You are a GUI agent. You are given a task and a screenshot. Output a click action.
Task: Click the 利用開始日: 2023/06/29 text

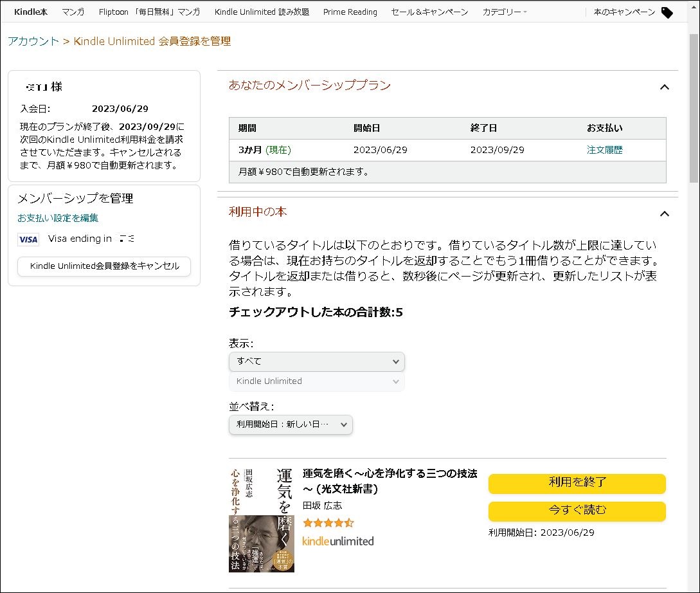(541, 533)
